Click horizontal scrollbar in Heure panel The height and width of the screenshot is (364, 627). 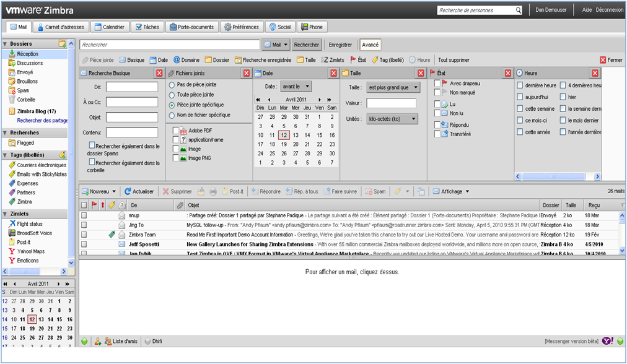pos(554,176)
